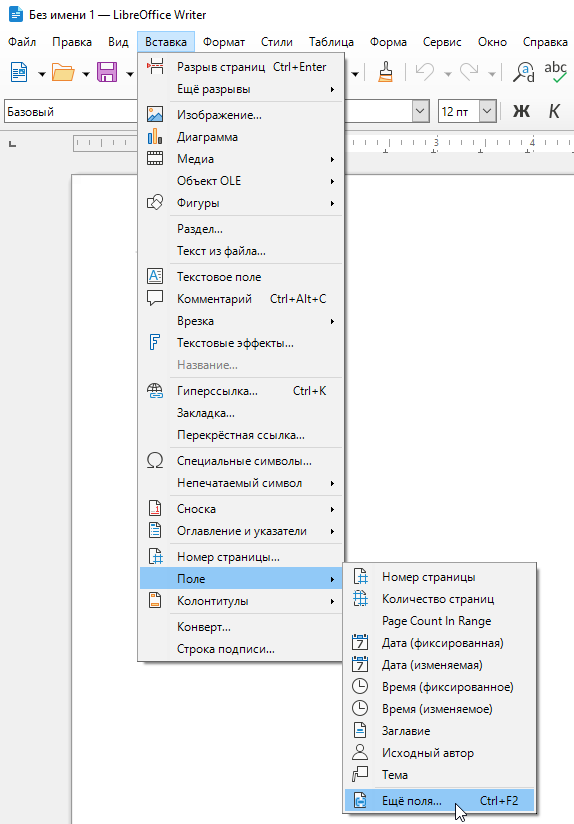
Task: Click the Chart (Диаграмма) bar icon
Action: (x=155, y=137)
